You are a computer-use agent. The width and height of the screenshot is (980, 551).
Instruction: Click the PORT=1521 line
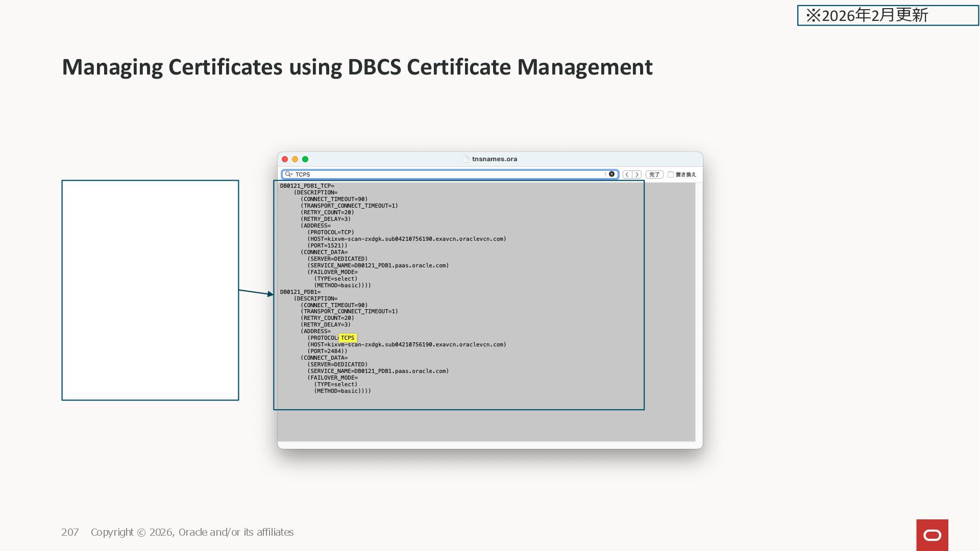[327, 245]
